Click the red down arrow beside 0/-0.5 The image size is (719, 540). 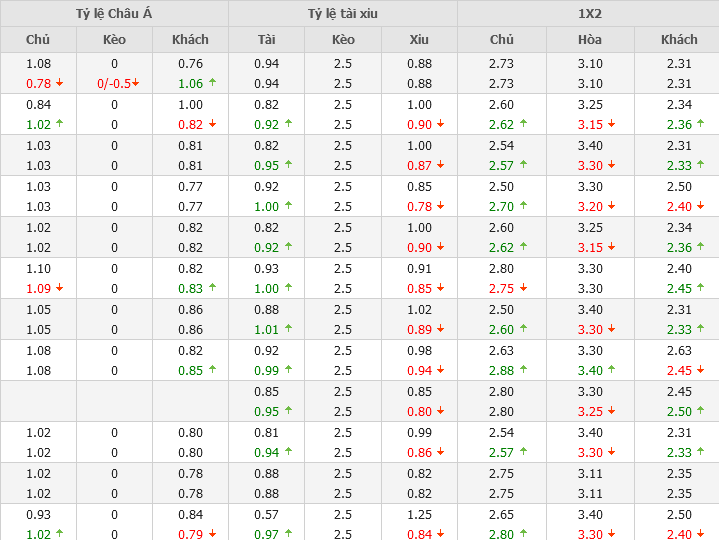[x=136, y=84]
